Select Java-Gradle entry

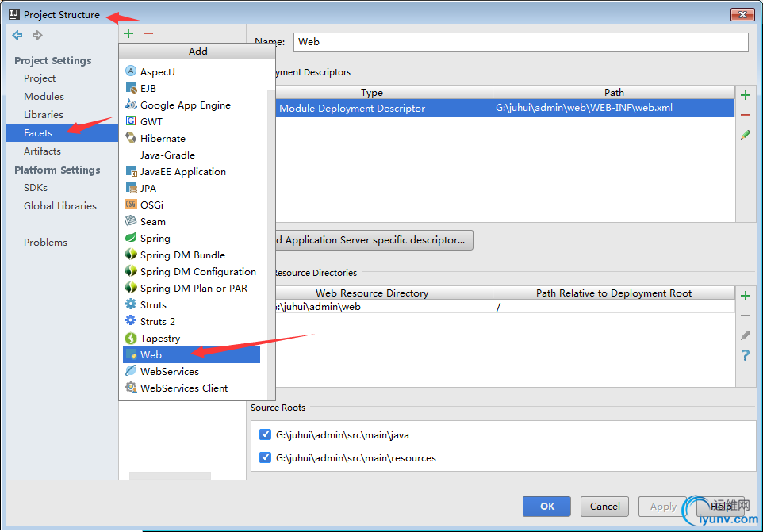pos(191,155)
